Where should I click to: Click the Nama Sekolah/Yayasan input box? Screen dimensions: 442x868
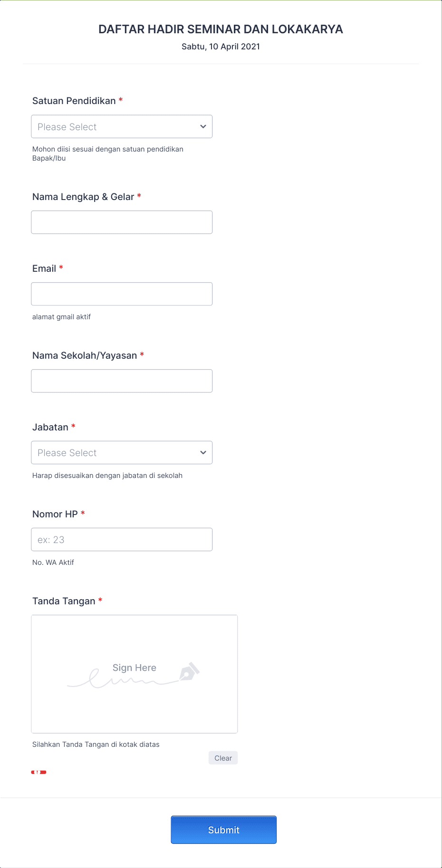[x=122, y=381]
